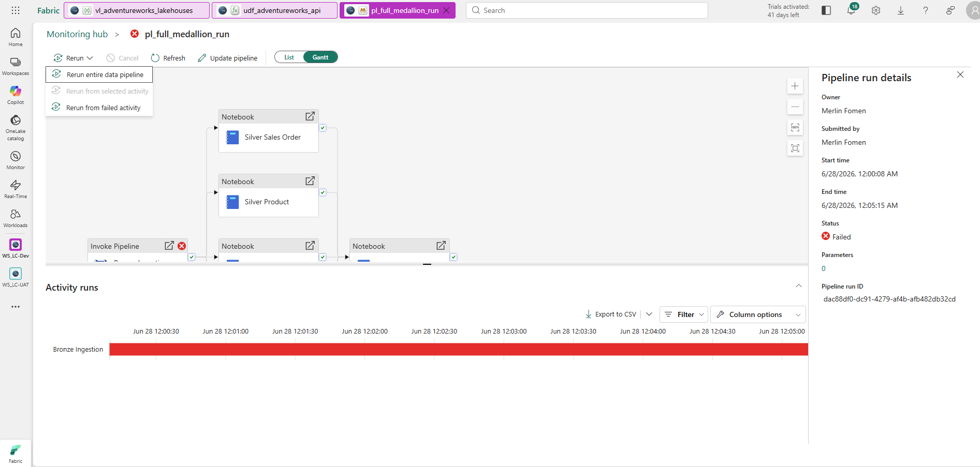Click in the Search field
Screen dimensions: 980x467
pyautogui.click(x=587, y=10)
